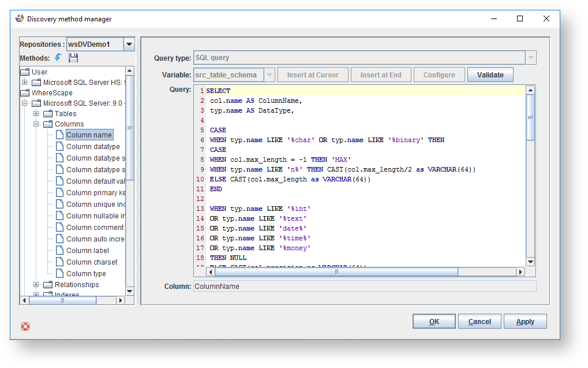588x368 pixels.
Task: Collapse the Columns tree node
Action: pos(36,124)
